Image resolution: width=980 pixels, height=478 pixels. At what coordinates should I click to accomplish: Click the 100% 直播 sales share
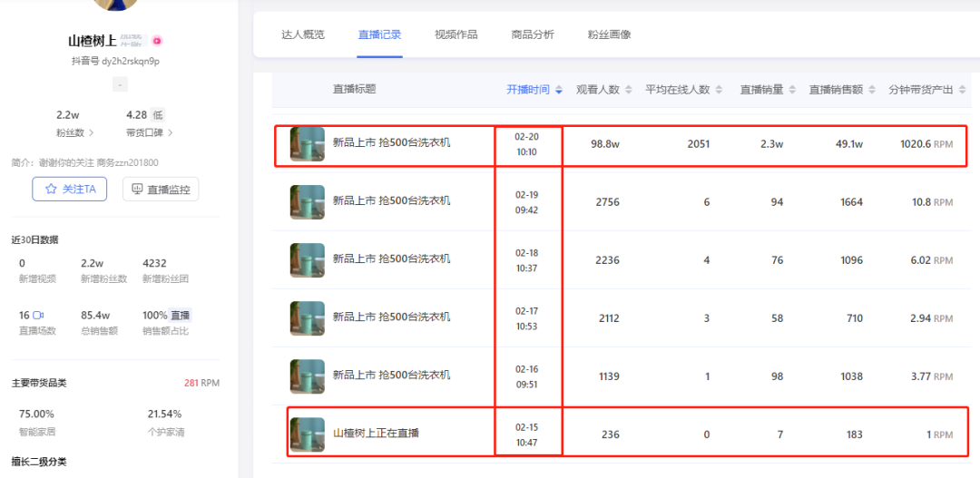coord(167,315)
